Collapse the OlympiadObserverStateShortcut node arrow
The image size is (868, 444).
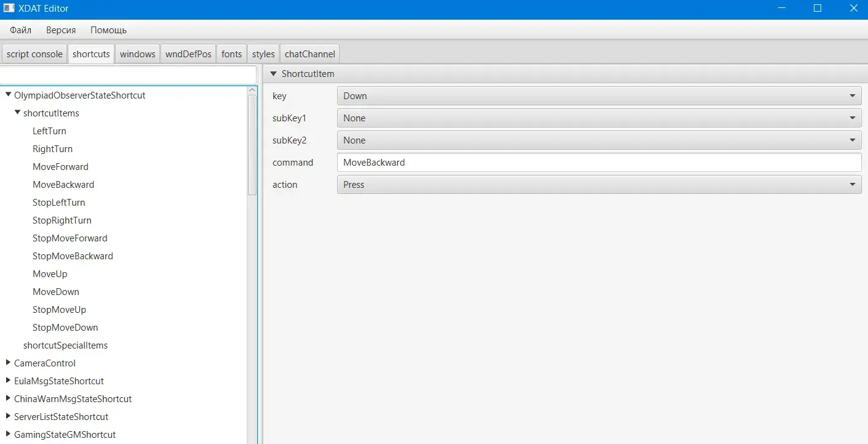point(8,95)
